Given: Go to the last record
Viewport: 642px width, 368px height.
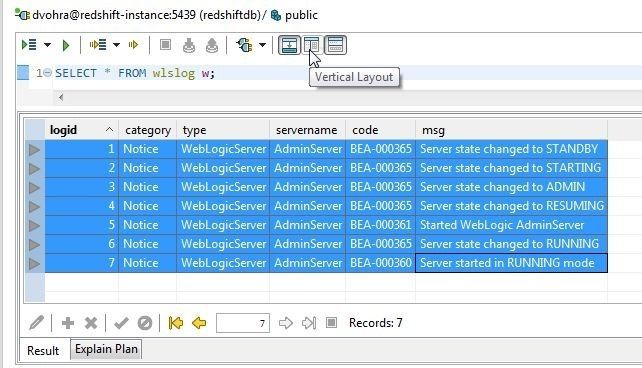Looking at the screenshot, I should click(x=309, y=323).
